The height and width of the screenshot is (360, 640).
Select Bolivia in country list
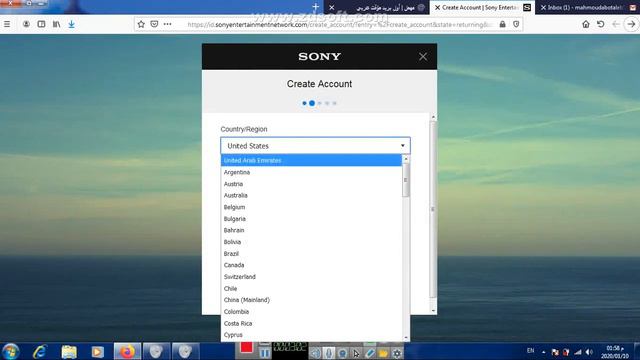tap(311, 242)
